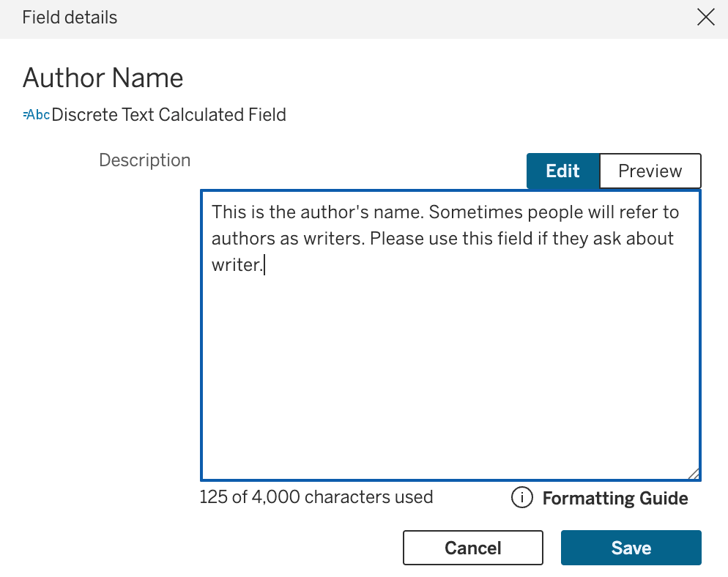Close the Field details dialog

click(x=706, y=18)
